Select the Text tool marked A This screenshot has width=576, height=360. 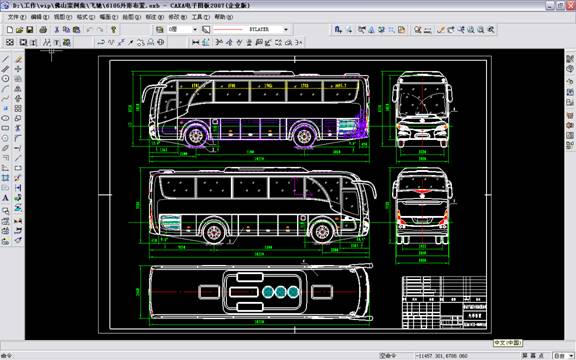6,198
